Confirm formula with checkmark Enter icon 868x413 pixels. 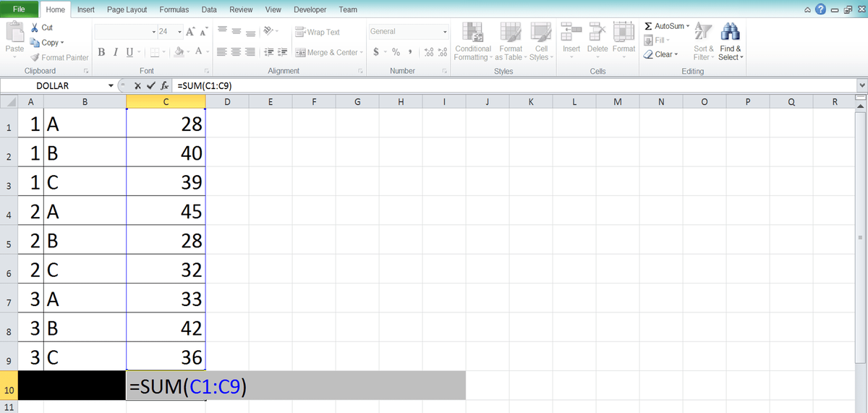(x=150, y=85)
